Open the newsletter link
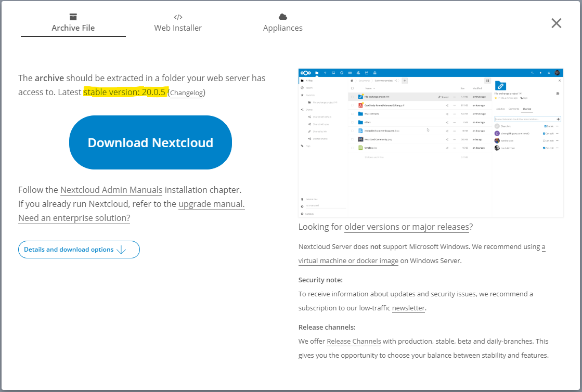Image resolution: width=582 pixels, height=392 pixels. [x=408, y=308]
